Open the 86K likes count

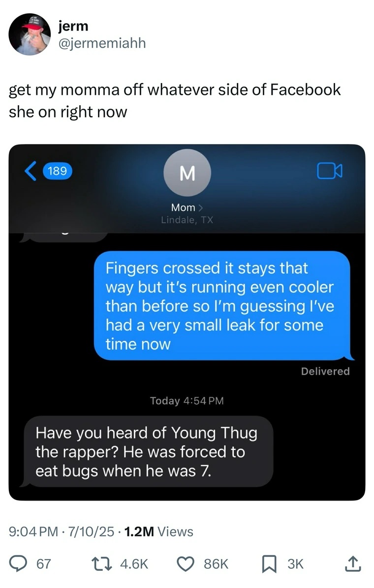click(216, 564)
